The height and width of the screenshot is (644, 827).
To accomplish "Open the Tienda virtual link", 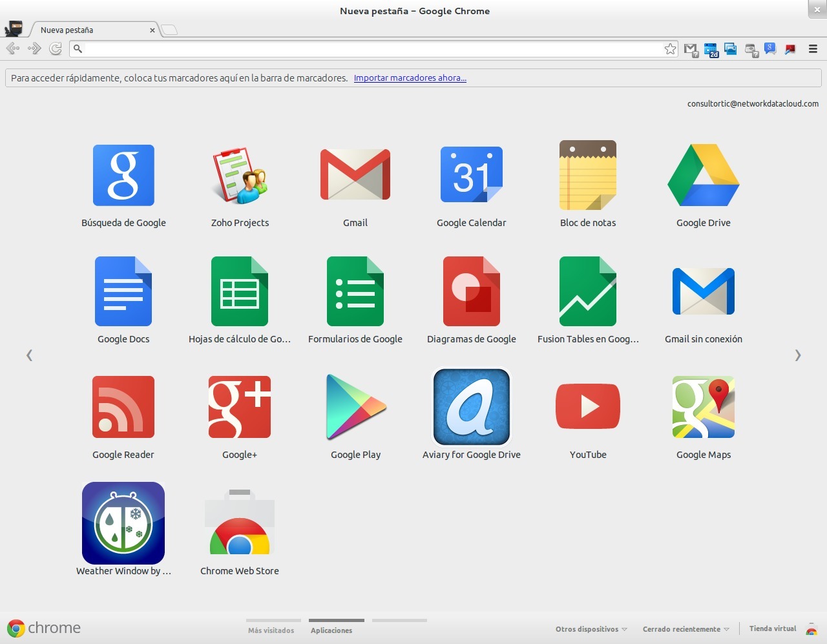I will [773, 628].
